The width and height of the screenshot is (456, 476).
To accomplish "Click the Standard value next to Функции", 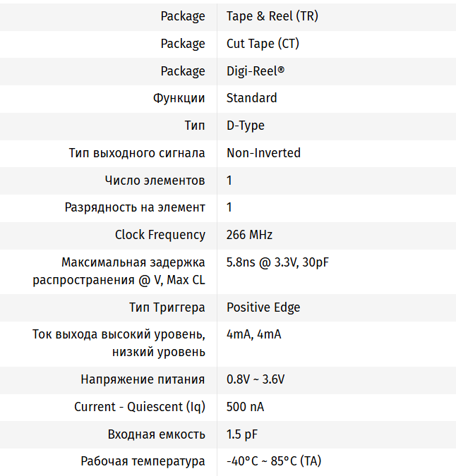I will 251,98.
